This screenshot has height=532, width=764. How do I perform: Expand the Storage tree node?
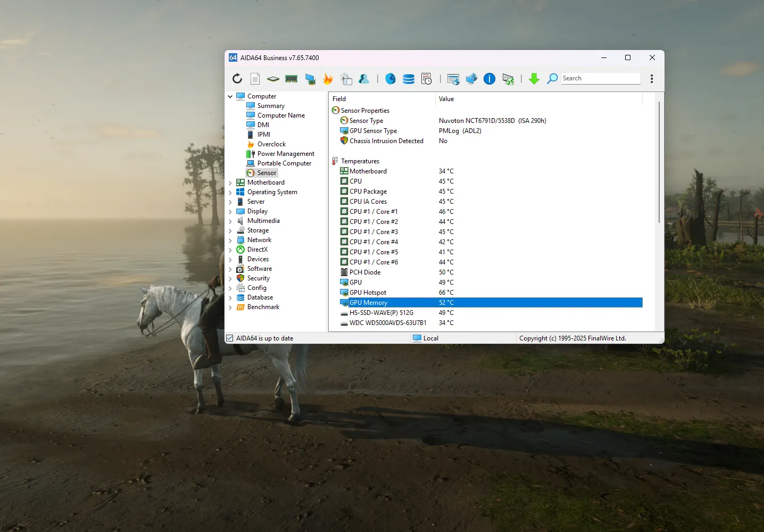[x=230, y=231]
